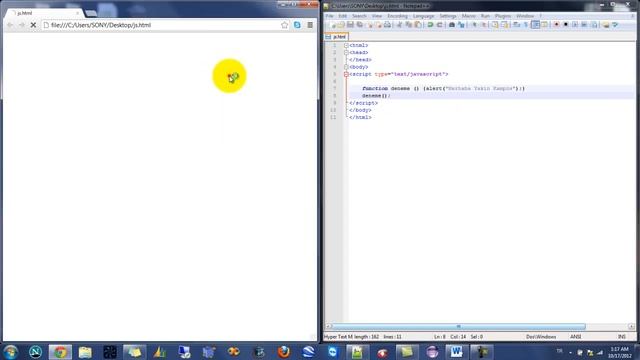Click line 8 deneme() call in editor
Screen dimensions: 640x360
tap(376, 96)
